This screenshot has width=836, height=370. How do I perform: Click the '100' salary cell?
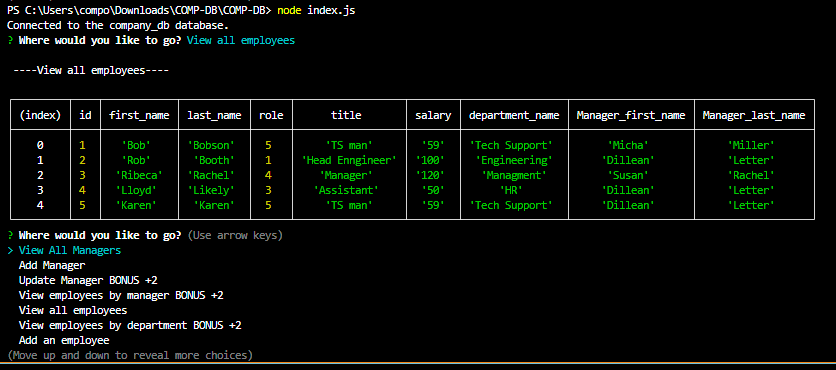[x=430, y=160]
